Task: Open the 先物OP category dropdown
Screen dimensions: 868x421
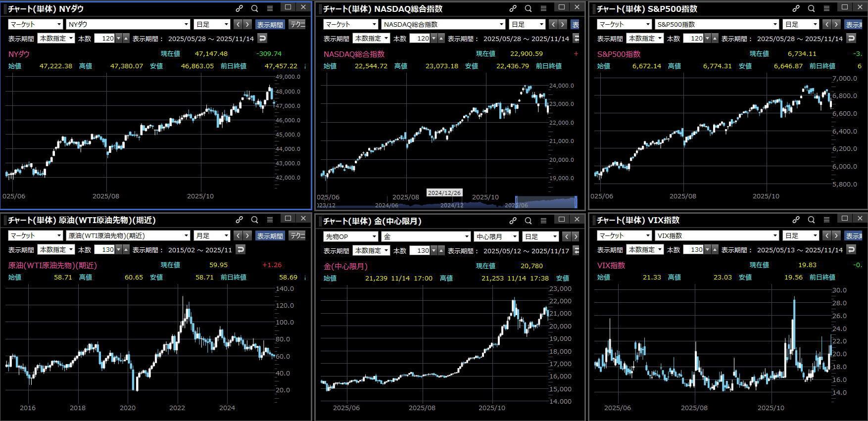Action: click(x=350, y=237)
